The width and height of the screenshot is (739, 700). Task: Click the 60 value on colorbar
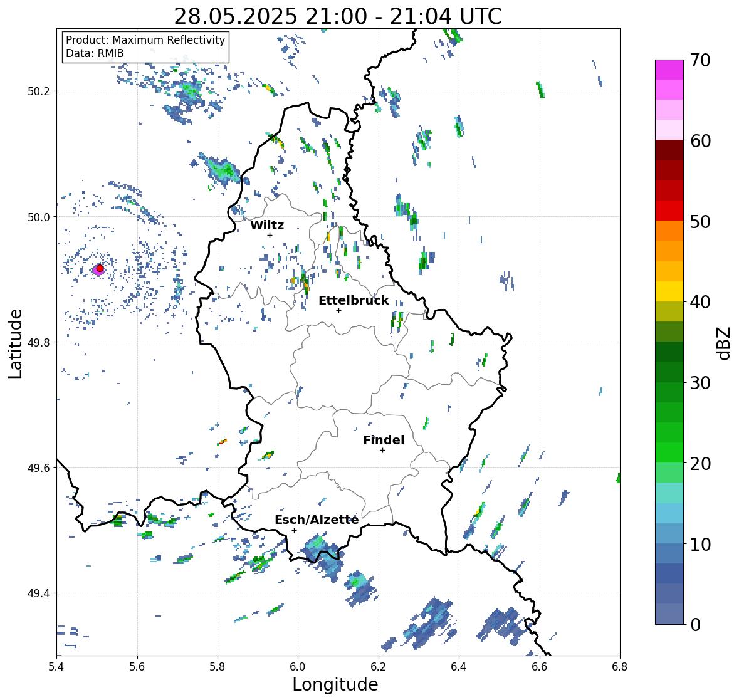[700, 141]
